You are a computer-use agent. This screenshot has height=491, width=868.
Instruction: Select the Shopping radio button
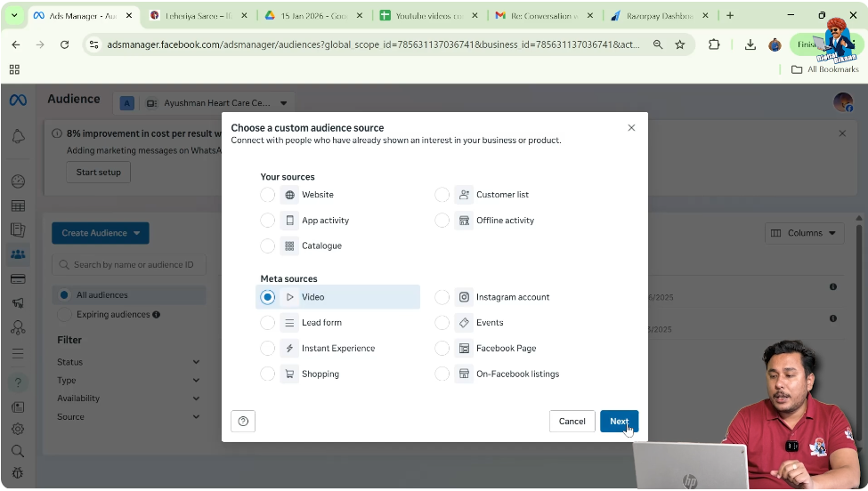[267, 374]
